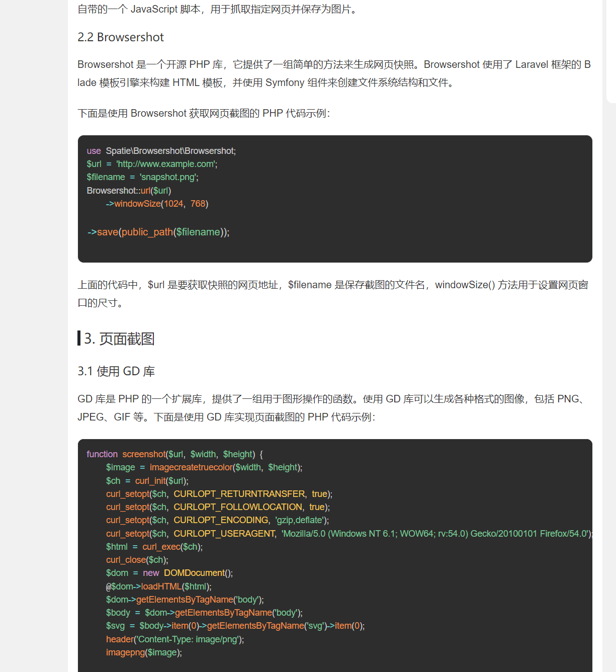Image resolution: width=616 pixels, height=672 pixels.
Task: Click the $filename = 'snapshot.png' code line
Action: click(142, 177)
